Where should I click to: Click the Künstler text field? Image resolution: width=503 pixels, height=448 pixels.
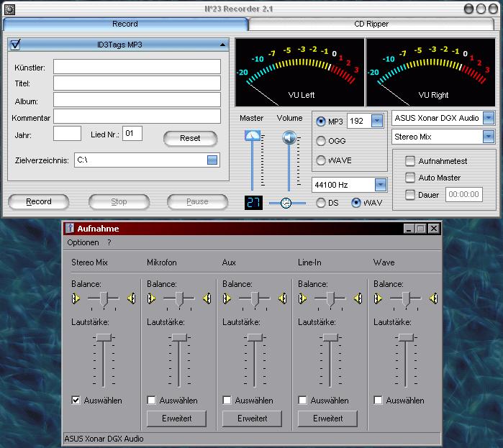137,67
